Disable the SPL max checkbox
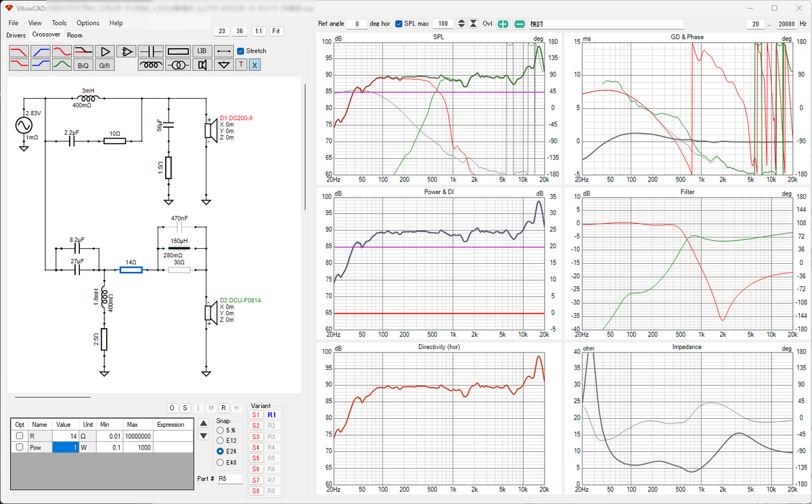Image resolution: width=812 pixels, height=504 pixels. click(x=399, y=24)
